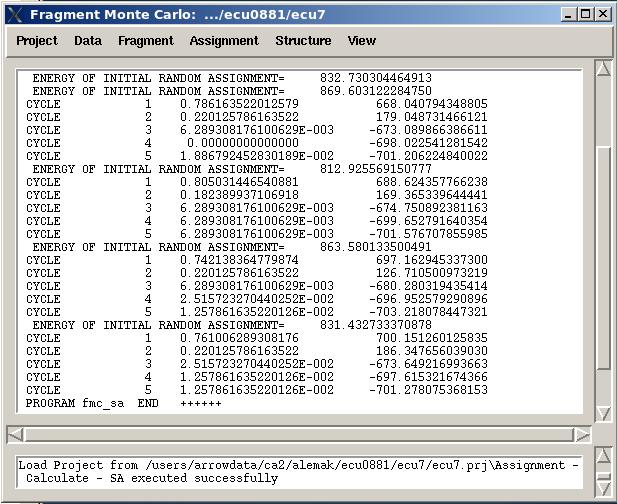The width and height of the screenshot is (617, 504).
Task: Open the Project menu
Action: click(37, 41)
